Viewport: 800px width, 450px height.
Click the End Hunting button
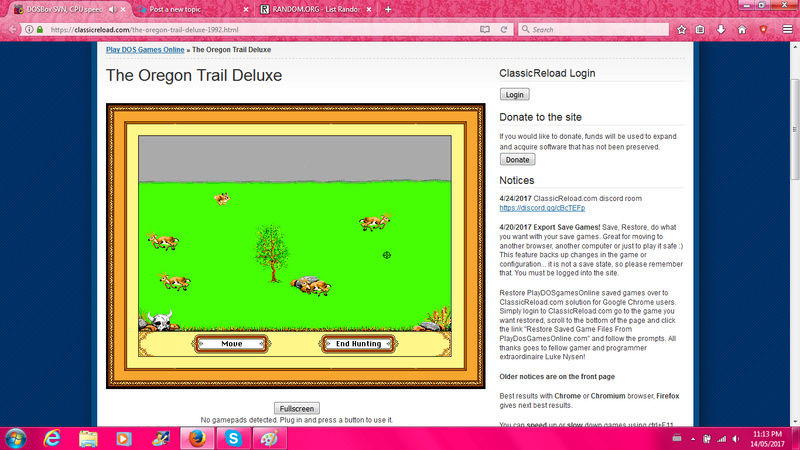[358, 344]
